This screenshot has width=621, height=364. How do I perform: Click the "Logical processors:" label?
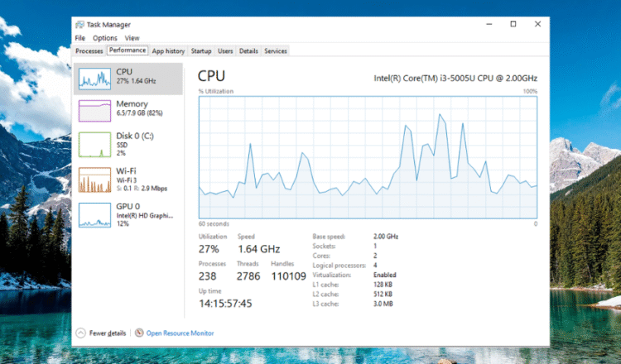[x=339, y=265]
